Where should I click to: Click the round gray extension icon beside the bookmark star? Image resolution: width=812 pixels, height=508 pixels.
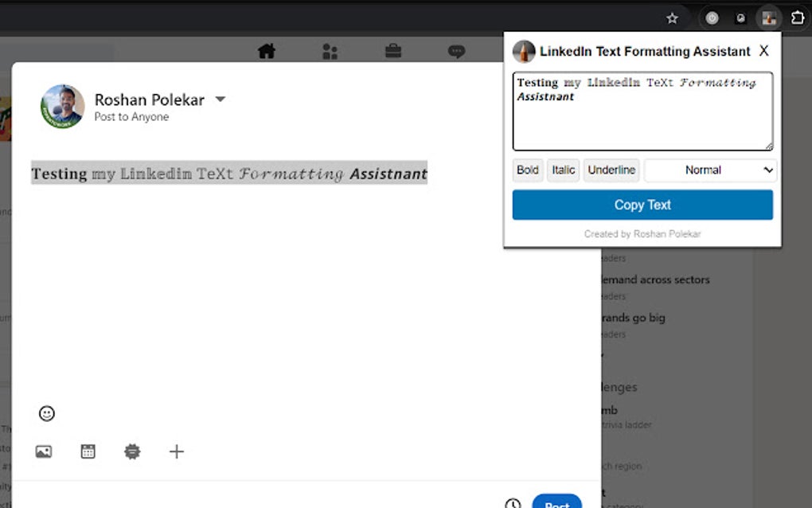click(x=712, y=18)
